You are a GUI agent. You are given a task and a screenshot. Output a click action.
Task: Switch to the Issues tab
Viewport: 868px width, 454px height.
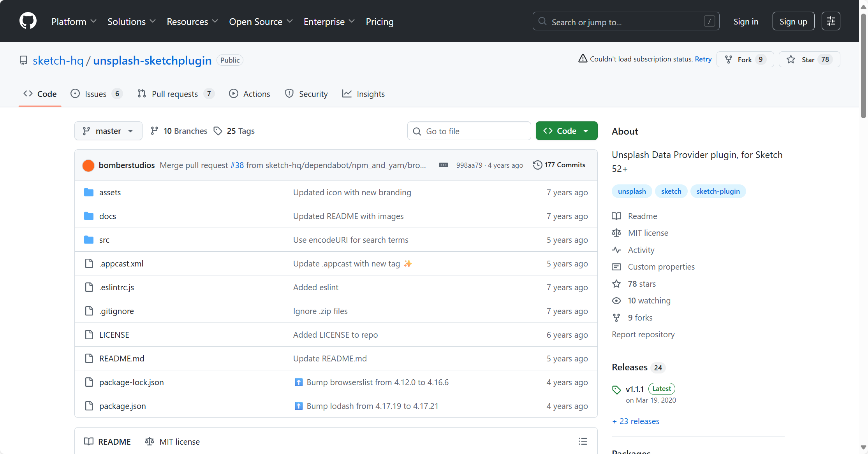pyautogui.click(x=96, y=94)
